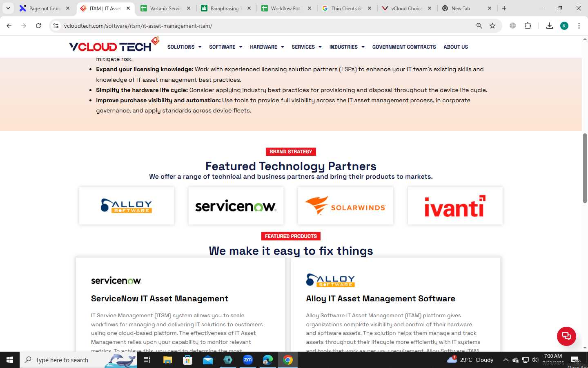Expand the Software menu
Viewport: 588px width, 368px height.
click(x=225, y=47)
